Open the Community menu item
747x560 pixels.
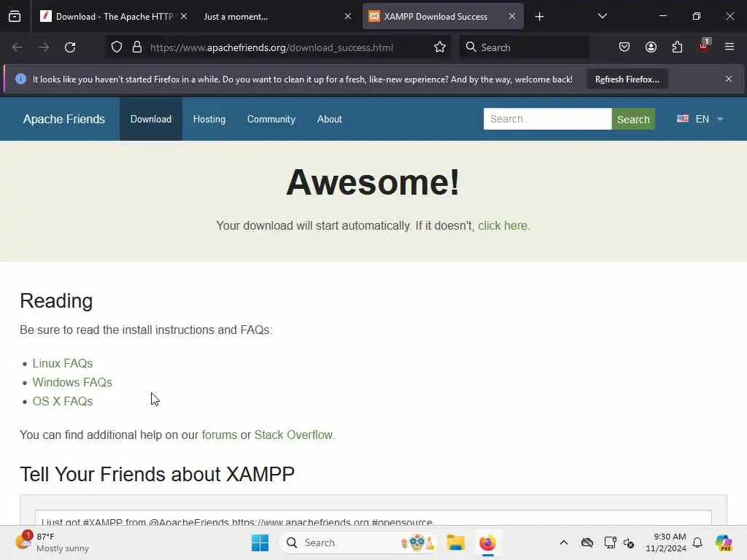click(x=271, y=119)
